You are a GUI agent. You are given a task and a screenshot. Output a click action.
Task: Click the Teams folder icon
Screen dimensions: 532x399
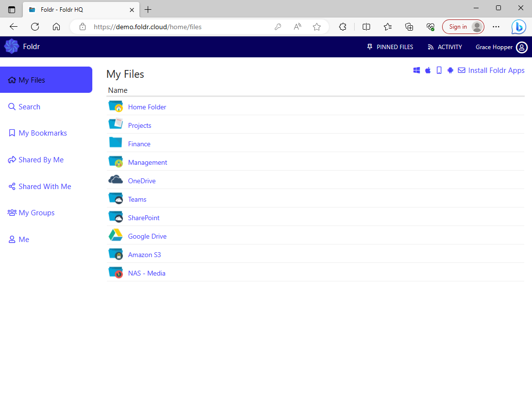[x=116, y=198]
